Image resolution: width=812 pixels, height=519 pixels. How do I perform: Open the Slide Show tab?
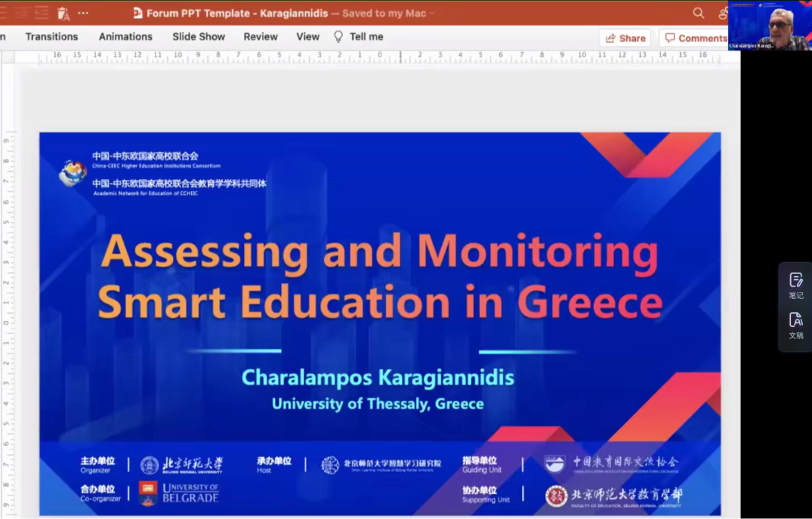[x=199, y=37]
